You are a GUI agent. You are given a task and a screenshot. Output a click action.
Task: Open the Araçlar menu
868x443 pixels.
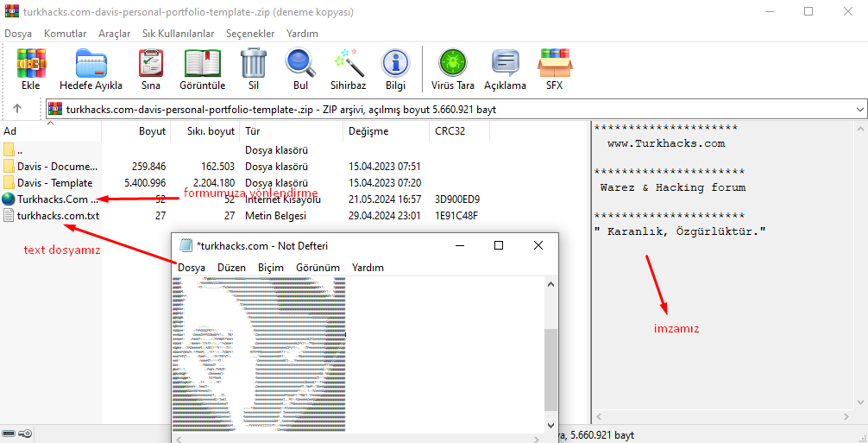coord(115,34)
